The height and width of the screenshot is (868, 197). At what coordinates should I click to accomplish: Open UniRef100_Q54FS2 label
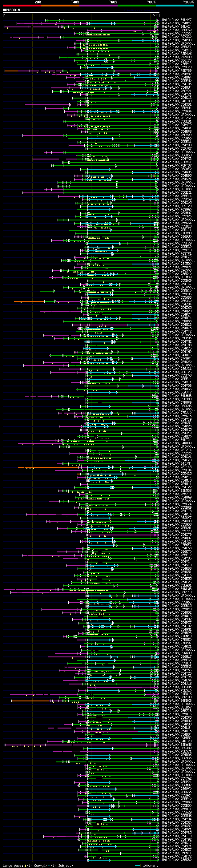(177, 857)
